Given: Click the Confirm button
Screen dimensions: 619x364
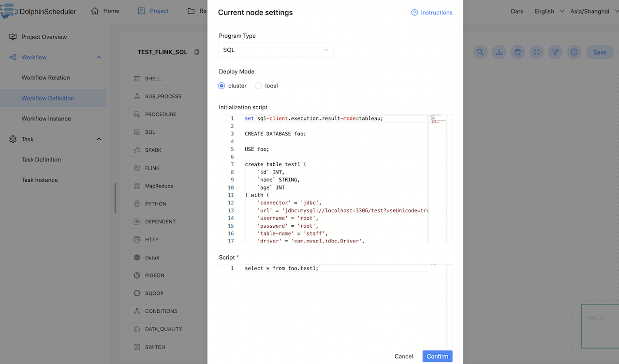Looking at the screenshot, I should click(x=437, y=356).
